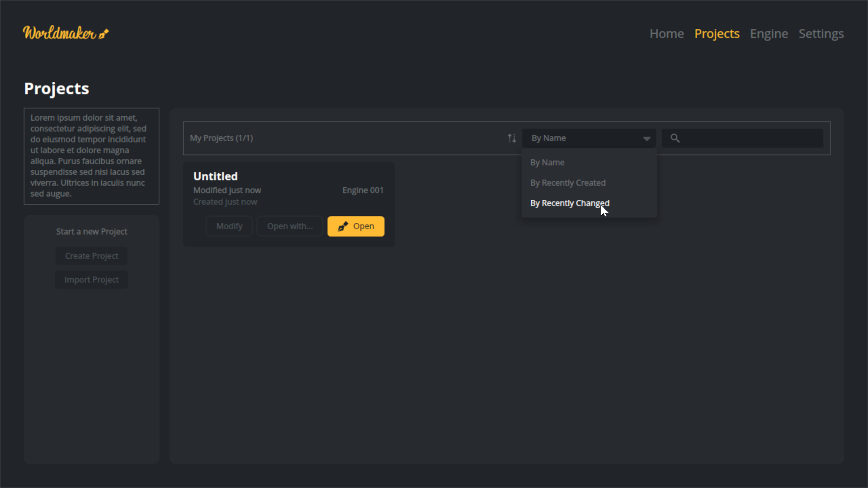Click the search magnifier icon
Viewport: 868px width, 488px height.
(x=675, y=138)
